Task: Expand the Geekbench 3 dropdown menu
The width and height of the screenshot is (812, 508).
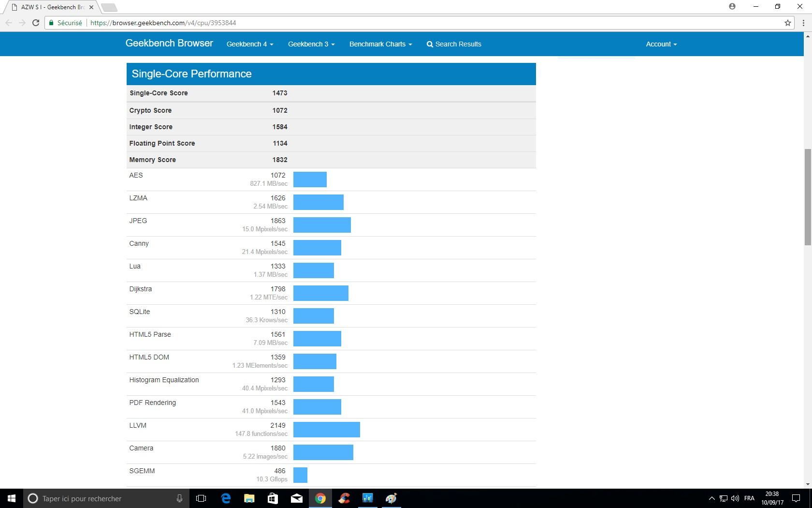Action: click(311, 44)
